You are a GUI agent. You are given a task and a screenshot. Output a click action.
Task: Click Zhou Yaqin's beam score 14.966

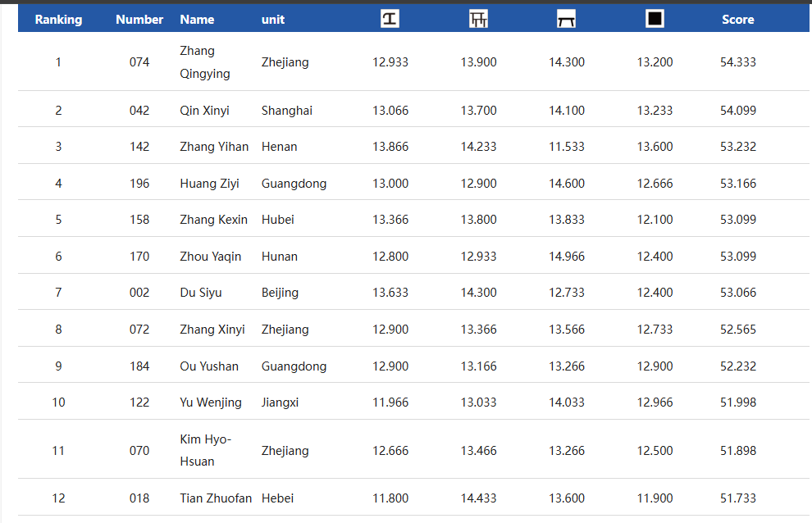tap(567, 257)
